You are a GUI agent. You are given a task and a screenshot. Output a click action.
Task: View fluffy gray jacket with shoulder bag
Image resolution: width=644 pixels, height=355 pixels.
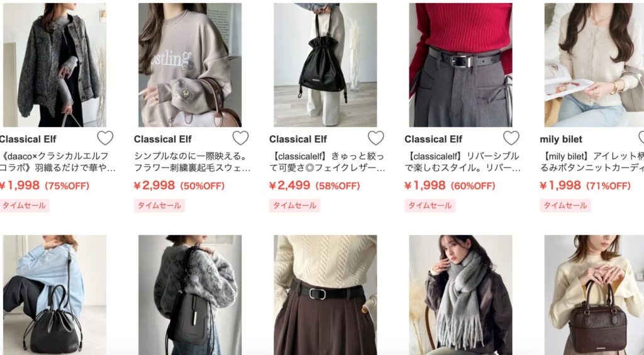(190, 295)
